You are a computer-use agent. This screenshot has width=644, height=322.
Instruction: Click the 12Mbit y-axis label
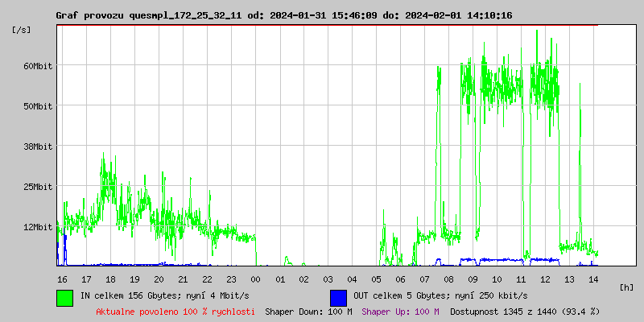click(x=38, y=227)
